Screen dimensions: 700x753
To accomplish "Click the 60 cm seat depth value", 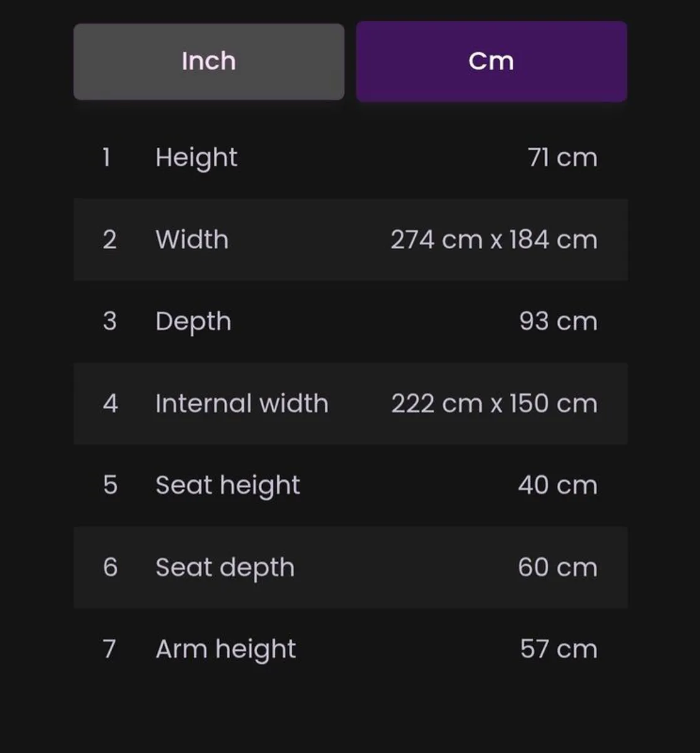I will pos(557,567).
